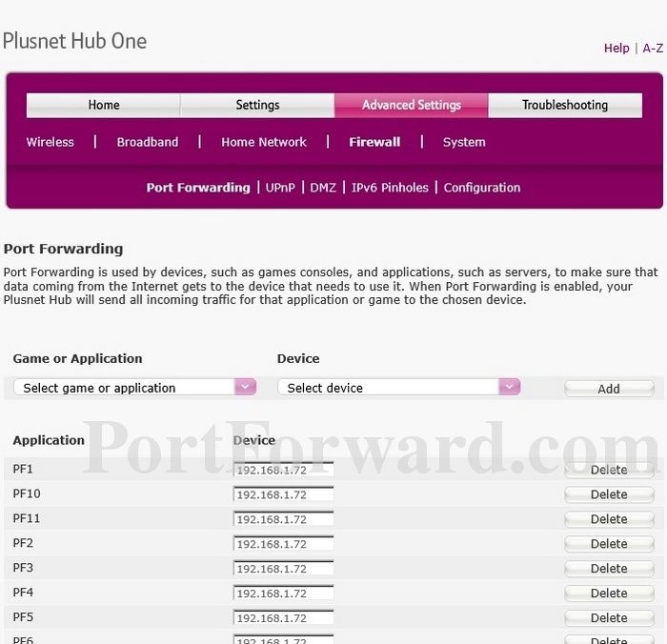Click the PF1 device IP field
Viewport: 667px width, 644px height.
[283, 470]
